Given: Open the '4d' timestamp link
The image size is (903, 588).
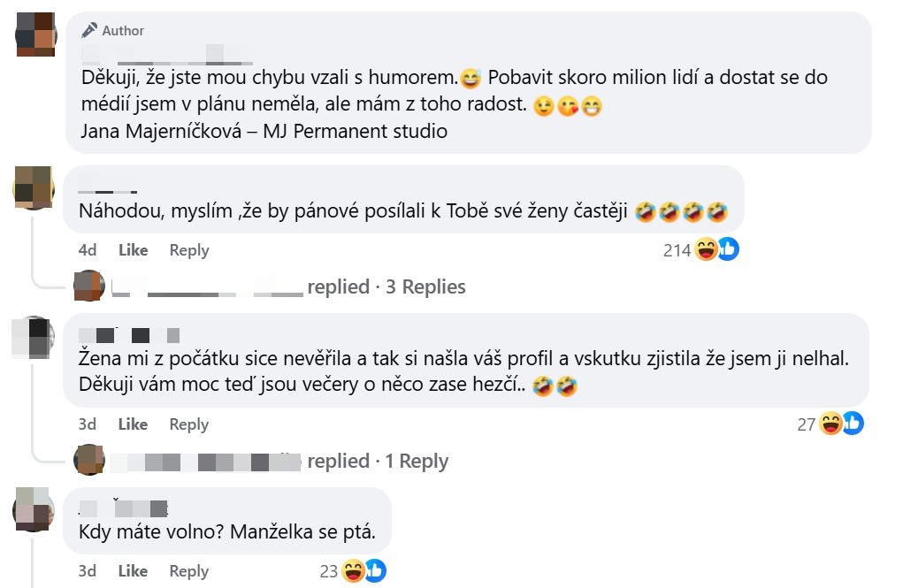Looking at the screenshot, I should click(x=87, y=249).
